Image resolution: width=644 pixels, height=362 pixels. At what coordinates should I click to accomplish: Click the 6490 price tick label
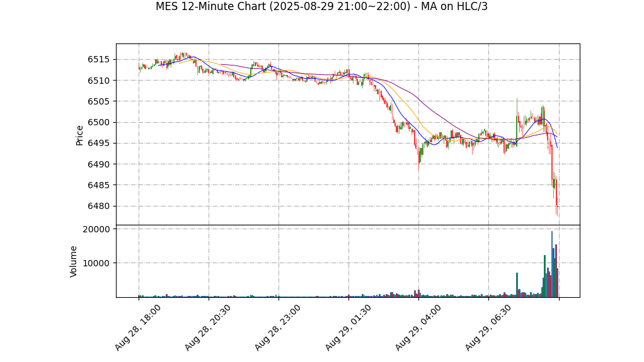pyautogui.click(x=98, y=164)
